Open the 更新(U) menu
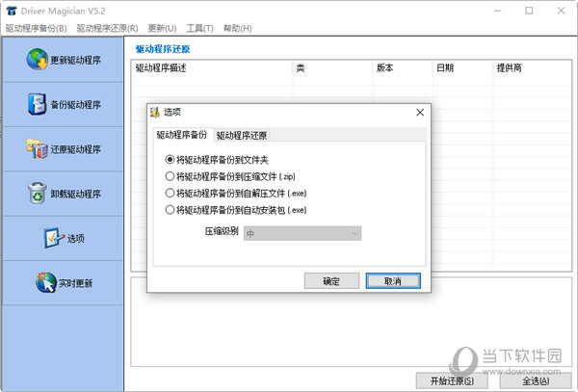The height and width of the screenshot is (392, 578). pyautogui.click(x=162, y=28)
